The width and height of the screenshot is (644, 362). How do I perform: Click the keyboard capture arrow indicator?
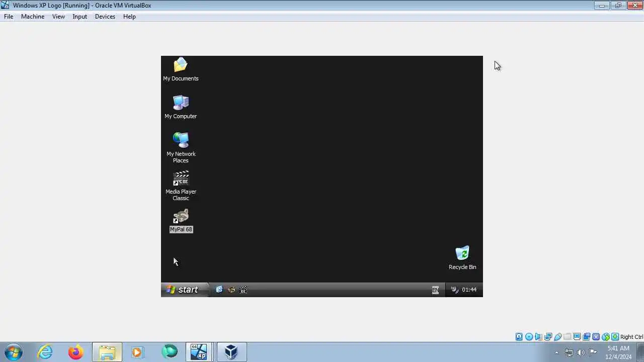615,337
